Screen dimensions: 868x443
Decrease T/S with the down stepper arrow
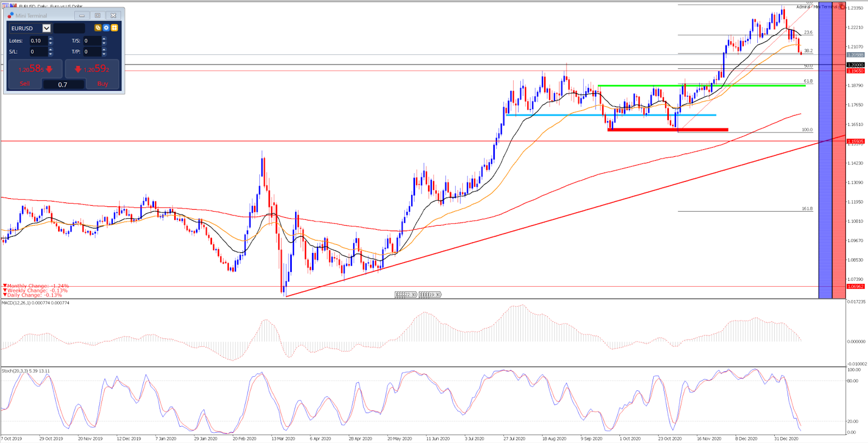pos(104,43)
